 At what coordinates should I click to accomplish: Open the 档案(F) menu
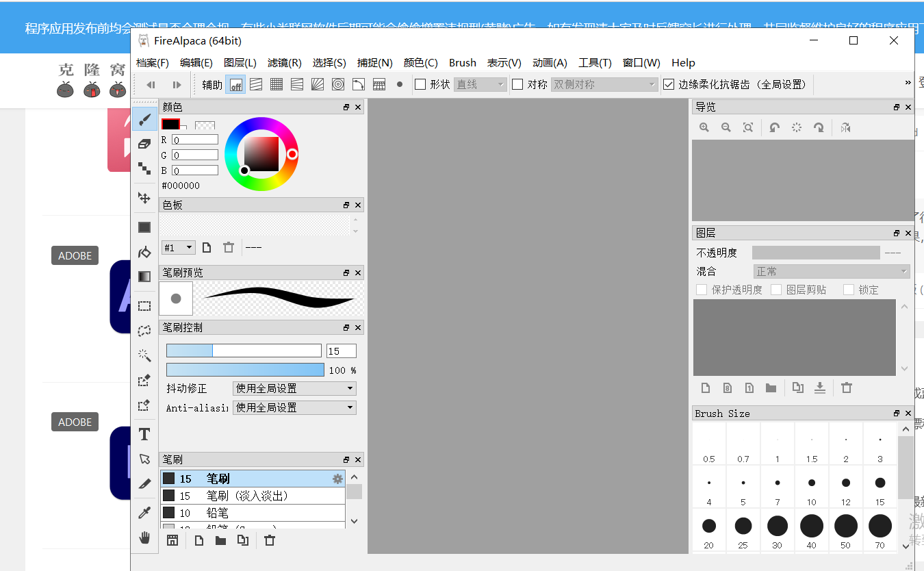pos(153,62)
